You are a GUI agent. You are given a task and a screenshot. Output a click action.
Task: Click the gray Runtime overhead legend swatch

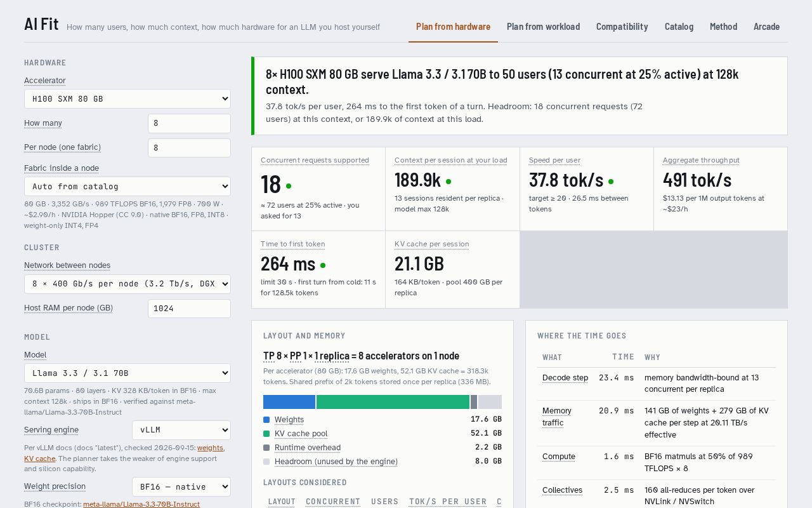click(266, 448)
